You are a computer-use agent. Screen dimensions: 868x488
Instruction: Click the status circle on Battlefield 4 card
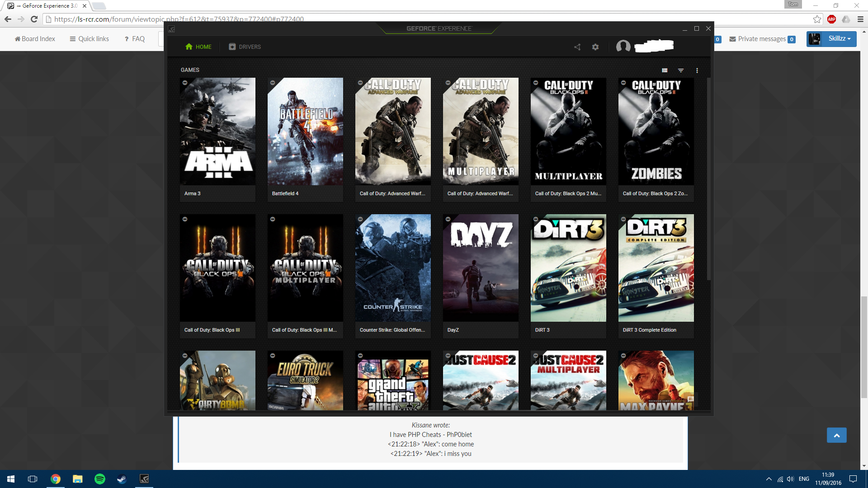tap(273, 83)
